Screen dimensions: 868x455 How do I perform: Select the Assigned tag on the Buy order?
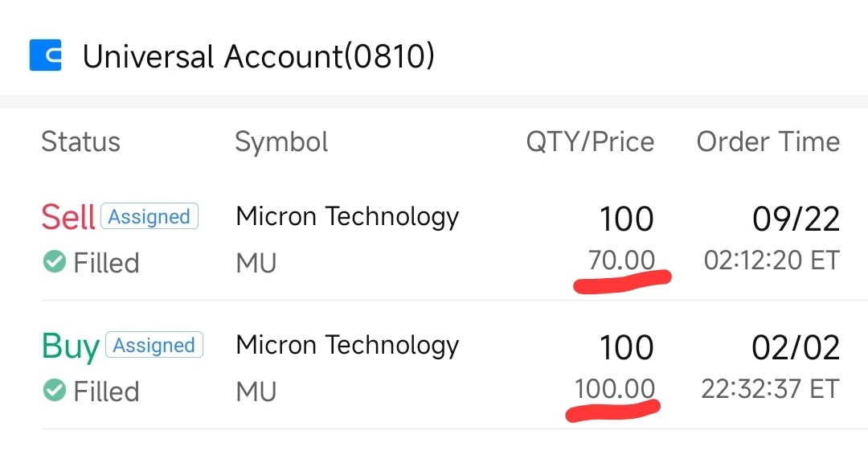pyautogui.click(x=154, y=345)
